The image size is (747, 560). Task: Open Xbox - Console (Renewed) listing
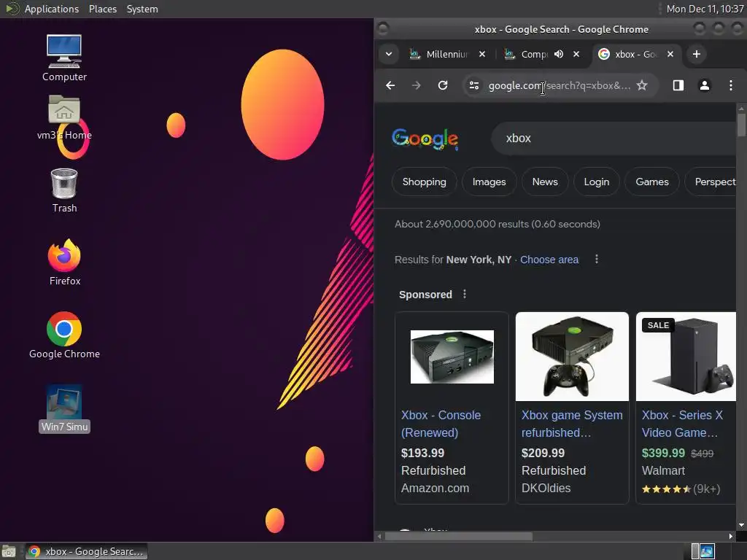point(441,424)
